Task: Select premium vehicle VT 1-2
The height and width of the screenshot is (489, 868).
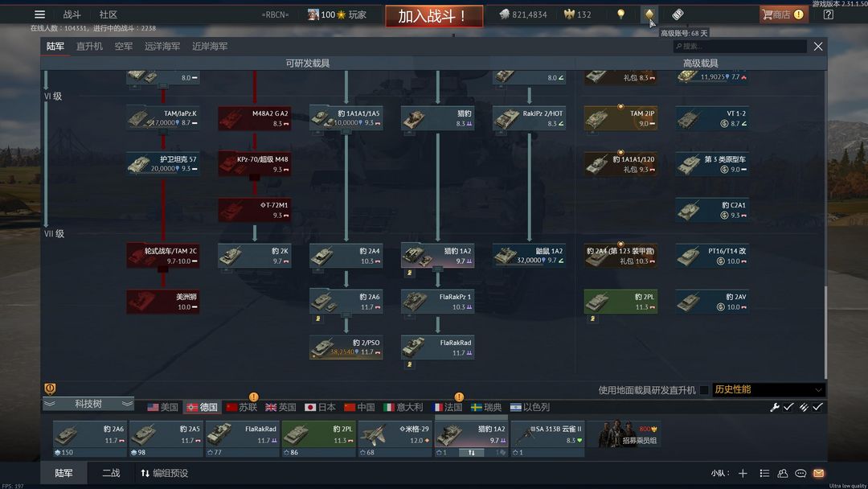Action: 712,118
